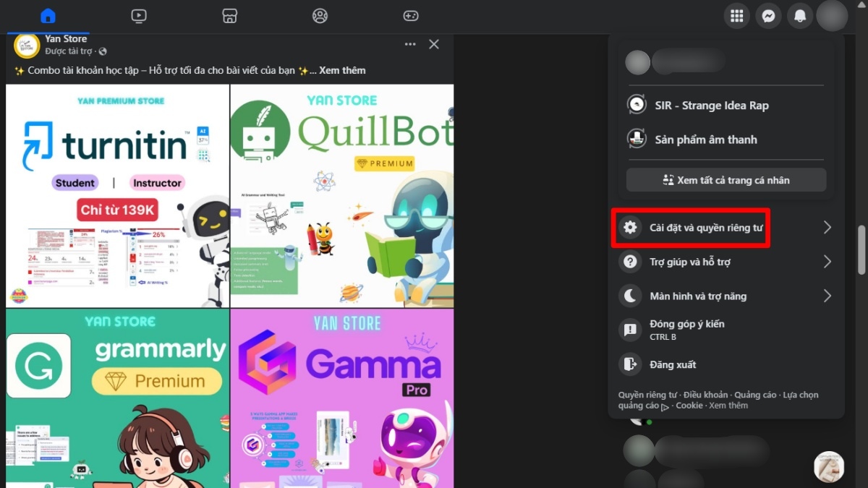Switch to Sản phẩm âm thanh profile
The height and width of the screenshot is (488, 868).
click(725, 139)
